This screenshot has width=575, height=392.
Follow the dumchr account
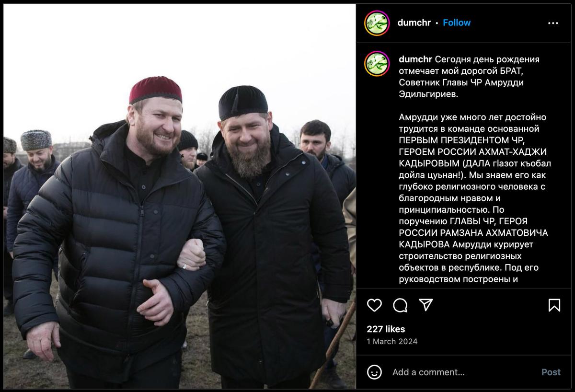pyautogui.click(x=457, y=23)
